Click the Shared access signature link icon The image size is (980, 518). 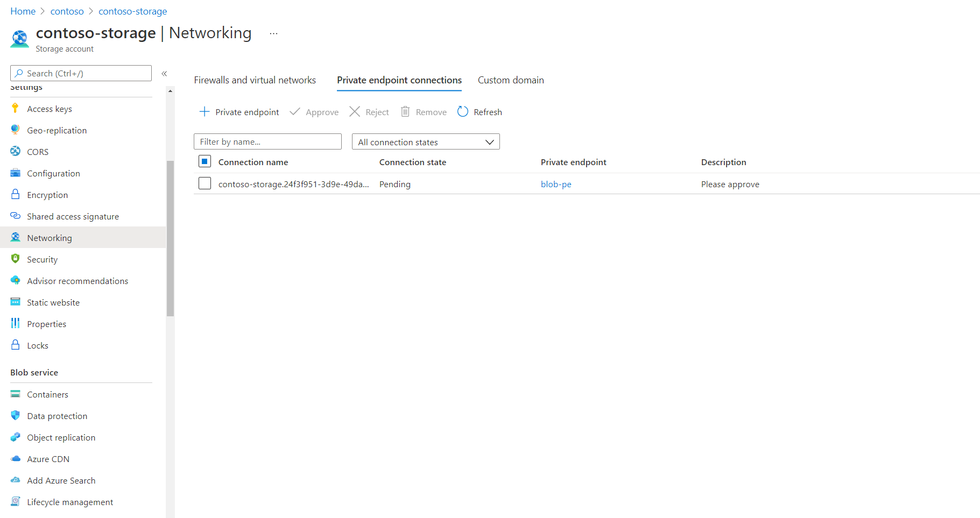15,216
